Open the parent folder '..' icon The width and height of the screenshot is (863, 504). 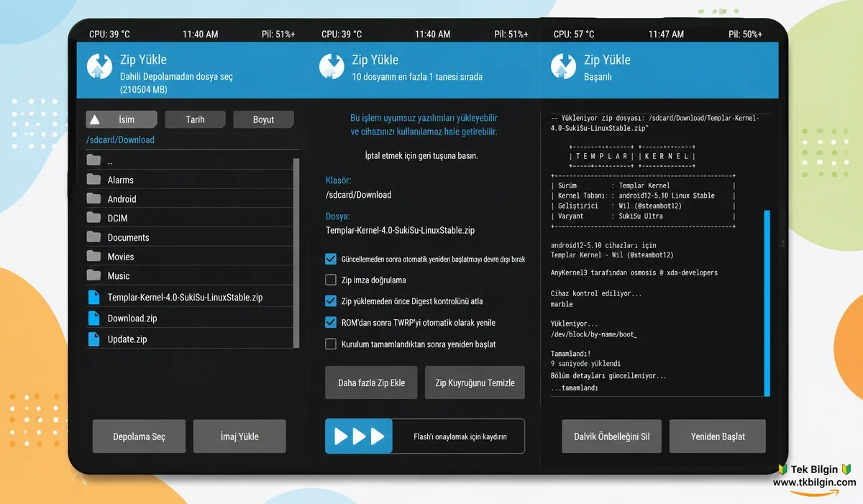coord(93,160)
